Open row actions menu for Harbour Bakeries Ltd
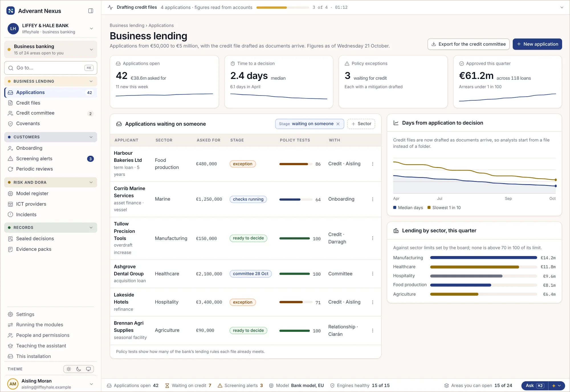Image resolution: width=570 pixels, height=392 pixels. point(372,164)
